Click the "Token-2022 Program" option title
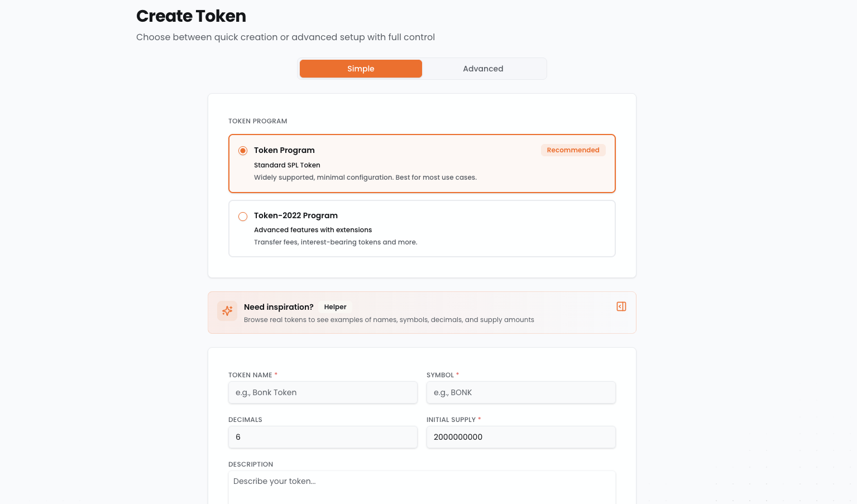 (296, 215)
